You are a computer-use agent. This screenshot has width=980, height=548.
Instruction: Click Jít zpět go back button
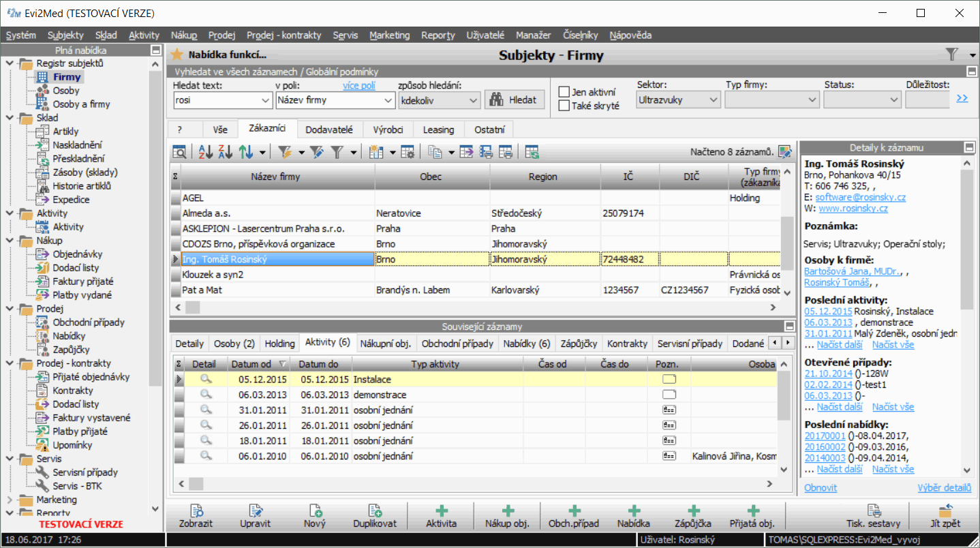pyautogui.click(x=945, y=517)
